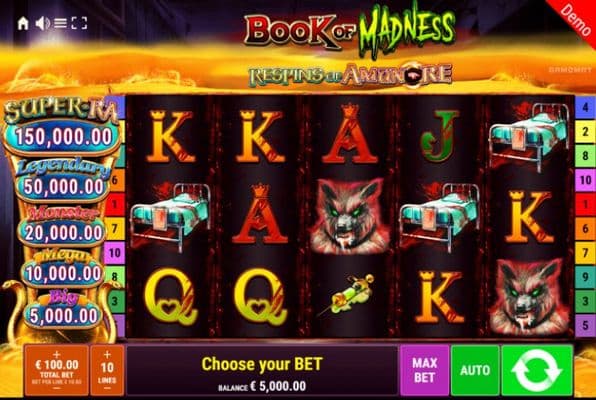Screen dimensions: 596x400
Task: Select the Legendary 50,000.00 jackpot
Action: coord(63,186)
